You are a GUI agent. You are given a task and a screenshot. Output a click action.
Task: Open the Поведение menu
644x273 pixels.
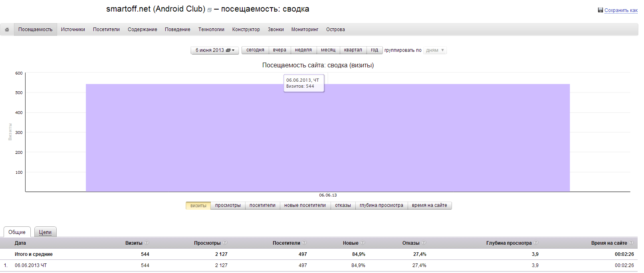[x=178, y=29]
